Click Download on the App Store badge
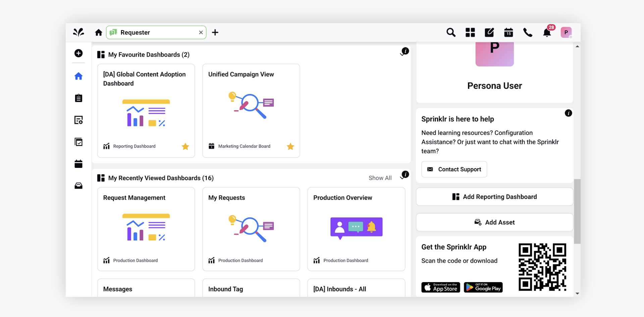The height and width of the screenshot is (317, 644). 441,287
